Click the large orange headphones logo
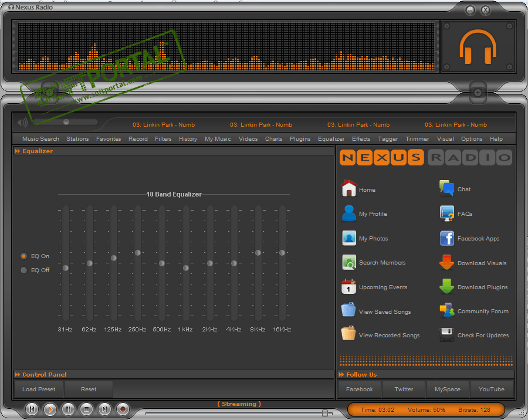Image resolution: width=528 pixels, height=420 pixels. 478,47
